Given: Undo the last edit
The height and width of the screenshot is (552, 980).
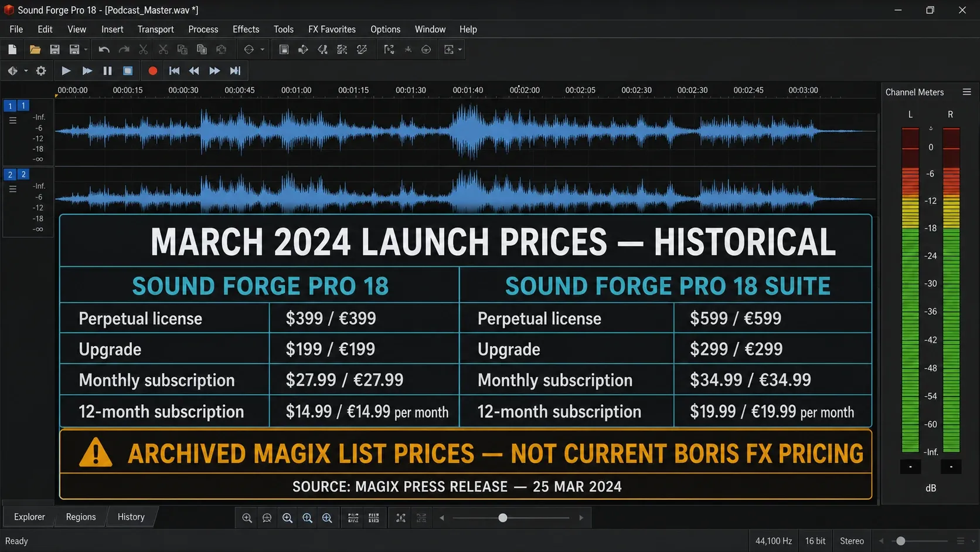Looking at the screenshot, I should (104, 50).
